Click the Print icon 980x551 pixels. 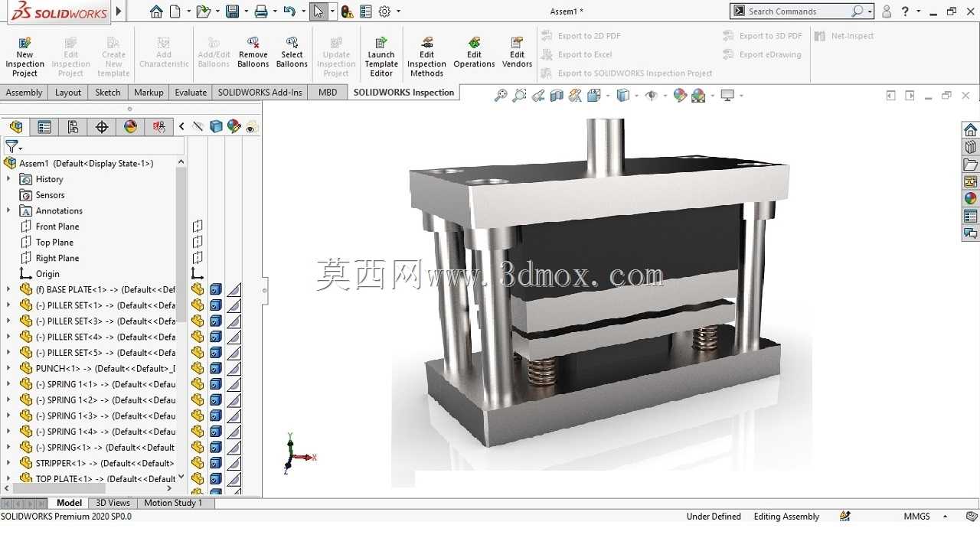click(x=261, y=11)
